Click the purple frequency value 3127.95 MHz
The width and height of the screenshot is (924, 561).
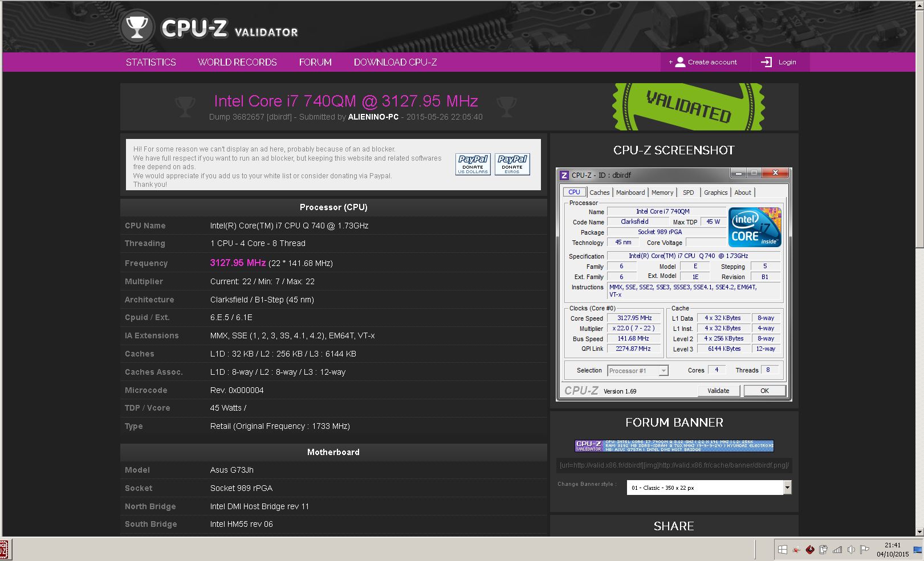(x=238, y=263)
